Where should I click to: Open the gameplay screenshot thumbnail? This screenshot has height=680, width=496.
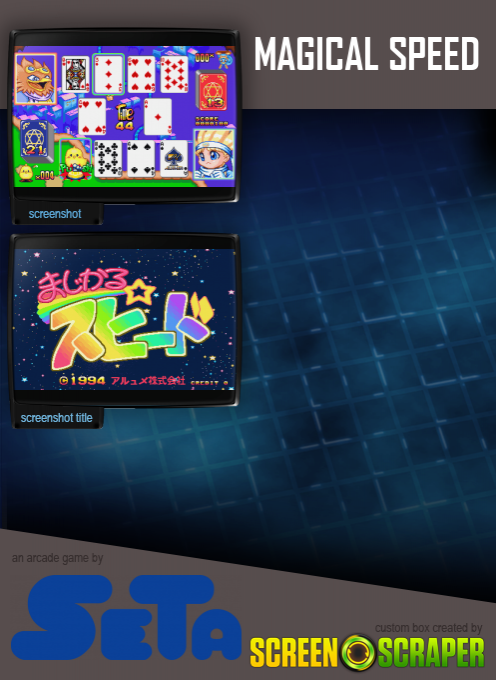pos(125,116)
